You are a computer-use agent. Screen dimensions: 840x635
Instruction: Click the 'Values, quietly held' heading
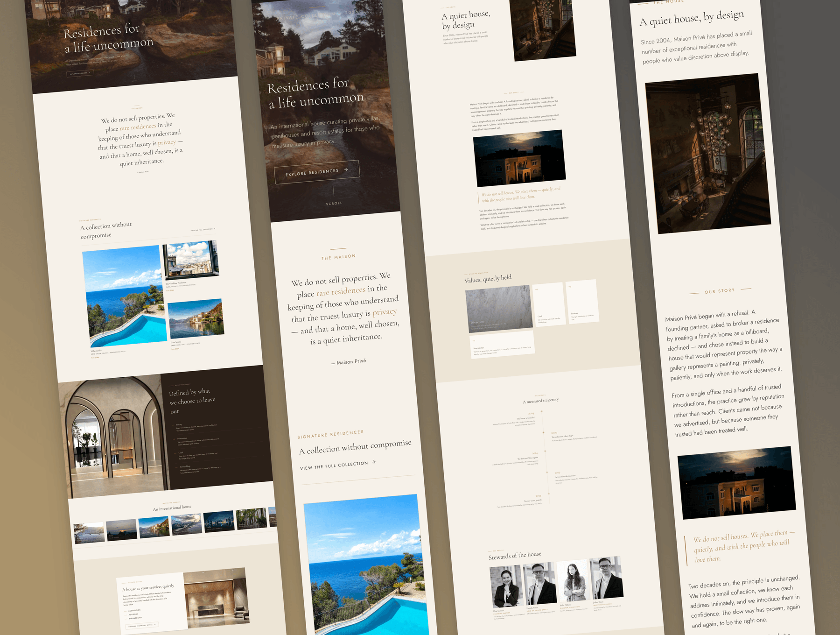click(x=488, y=279)
